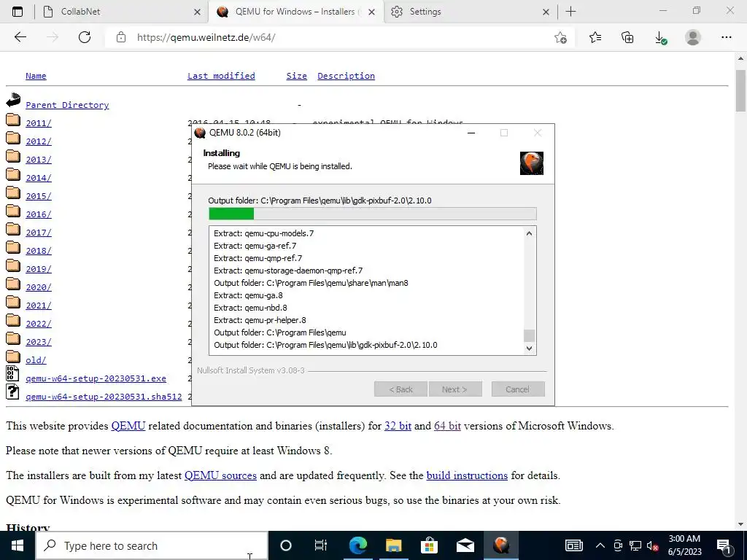Open the 2019/ folder link
Image resolution: width=747 pixels, height=560 pixels.
39,268
